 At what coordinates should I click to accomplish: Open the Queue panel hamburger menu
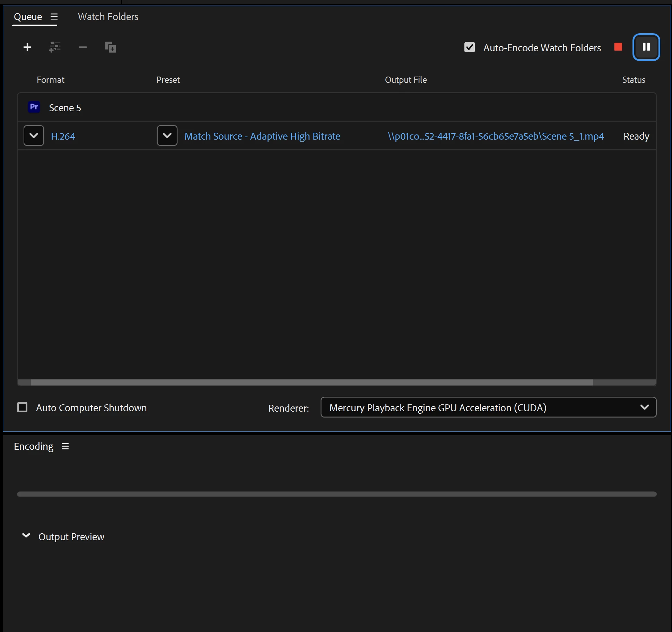tap(54, 17)
